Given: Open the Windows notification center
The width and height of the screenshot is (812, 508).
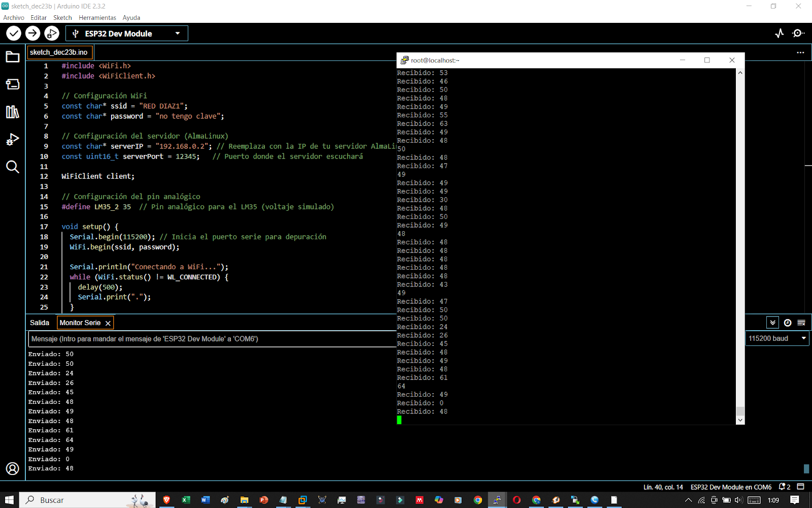Looking at the screenshot, I should click(x=795, y=500).
